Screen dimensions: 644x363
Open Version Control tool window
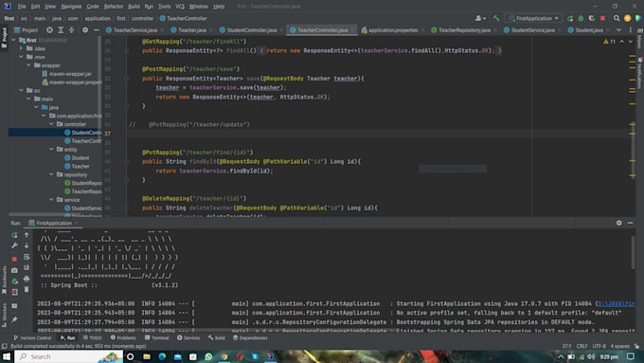pos(32,338)
